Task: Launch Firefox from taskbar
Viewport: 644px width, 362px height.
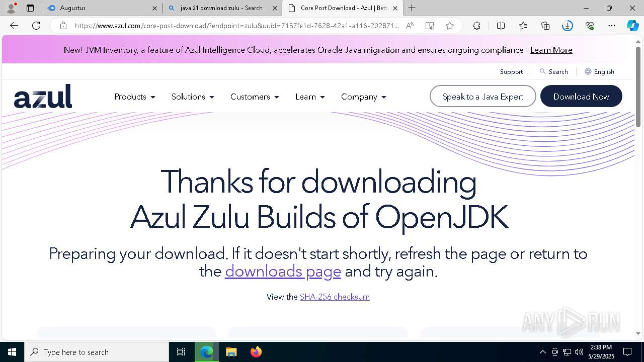Action: click(256, 352)
